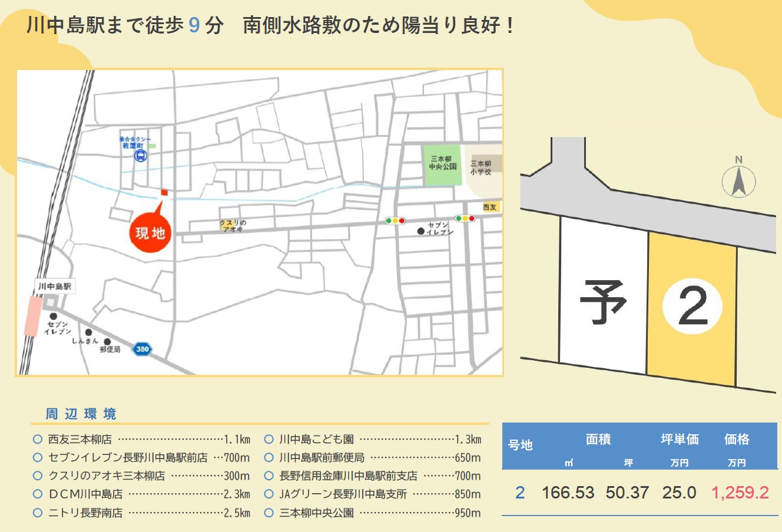Click the blue bus stop icon at 若葉町
Viewport: 782px width, 532px height.
tap(140, 155)
